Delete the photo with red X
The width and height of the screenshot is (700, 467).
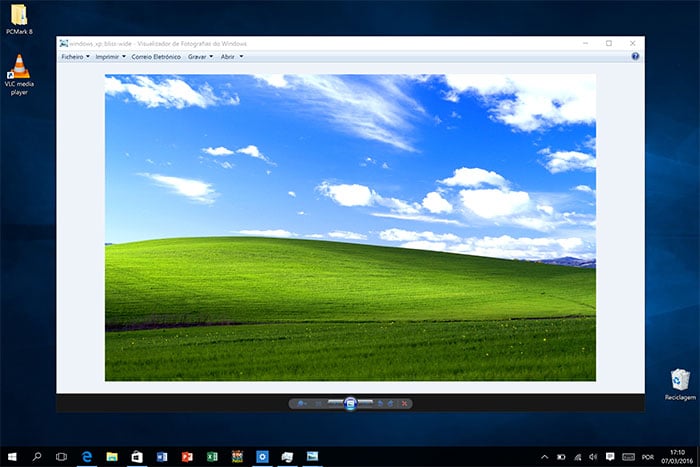(x=404, y=404)
